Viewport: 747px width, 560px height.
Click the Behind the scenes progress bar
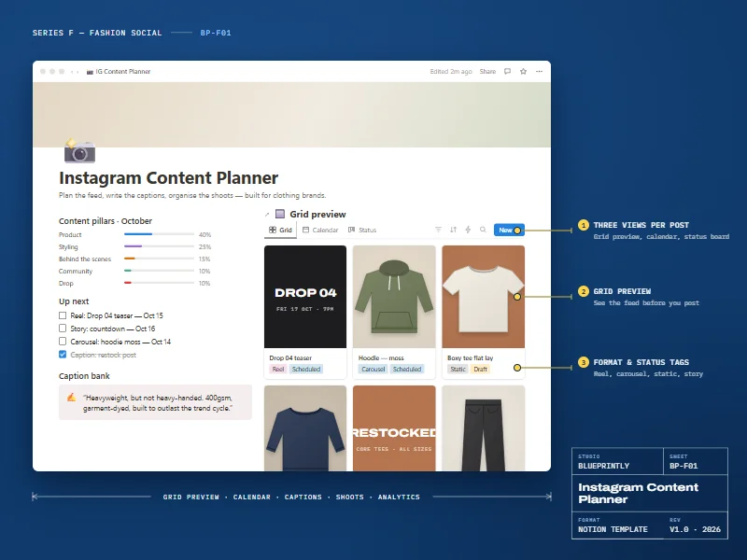pyautogui.click(x=159, y=259)
